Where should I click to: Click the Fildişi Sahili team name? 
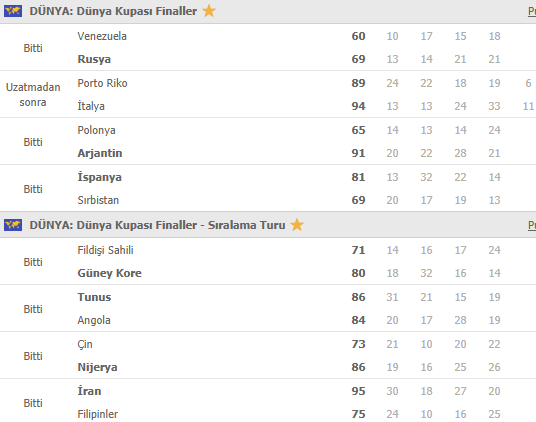[105, 250]
